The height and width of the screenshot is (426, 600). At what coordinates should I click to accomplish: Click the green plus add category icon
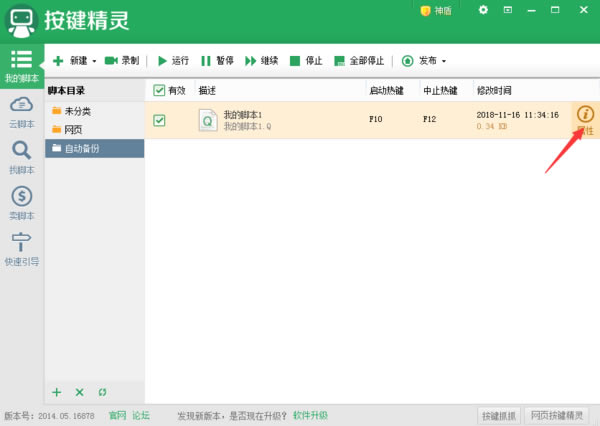tap(57, 392)
